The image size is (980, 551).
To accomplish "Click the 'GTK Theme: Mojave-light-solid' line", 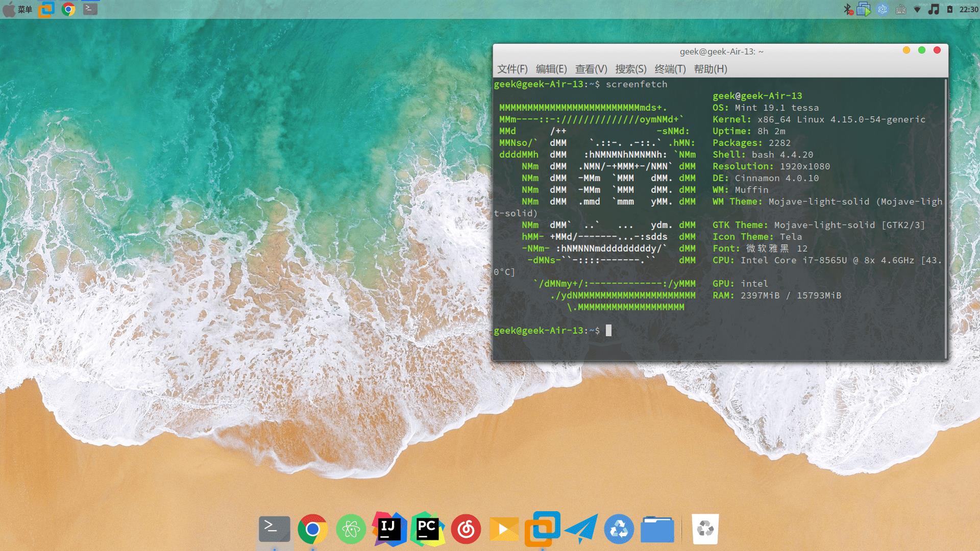I will click(x=819, y=225).
